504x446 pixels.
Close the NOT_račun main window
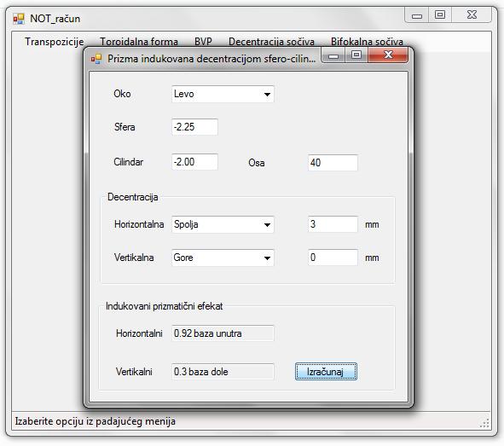(x=472, y=14)
